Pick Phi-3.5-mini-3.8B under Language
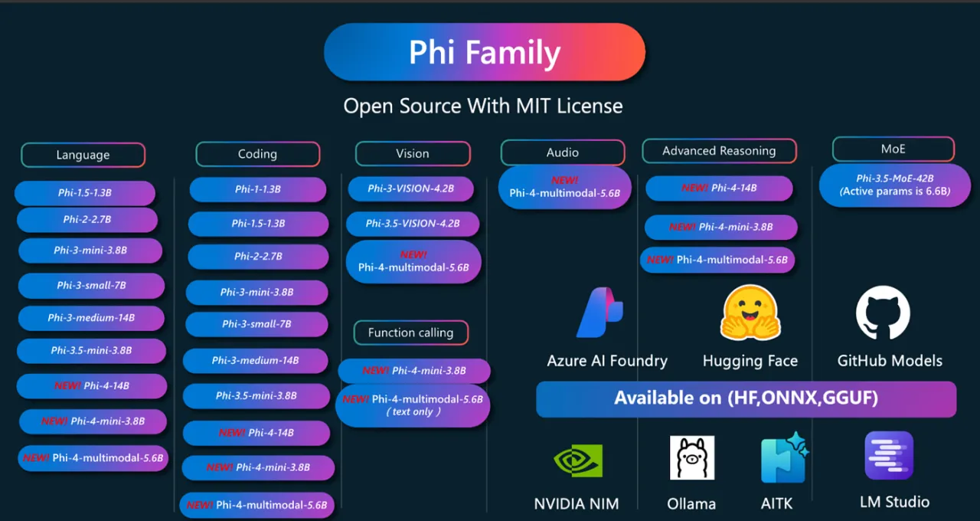The height and width of the screenshot is (521, 980). pos(92,351)
